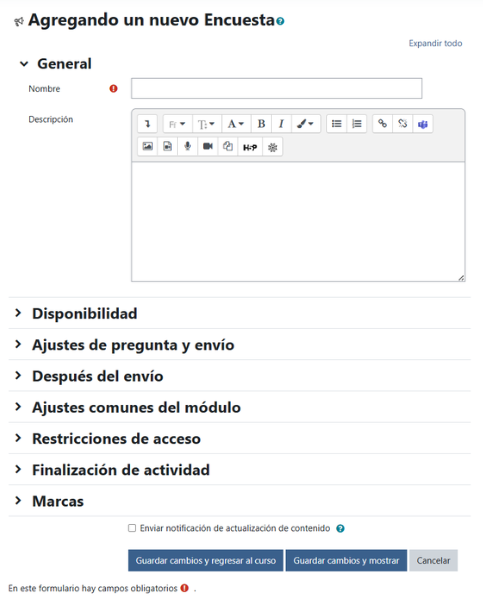Click the snowflake-like editor toolbar icon
This screenshot has width=483, height=603.
[x=273, y=147]
